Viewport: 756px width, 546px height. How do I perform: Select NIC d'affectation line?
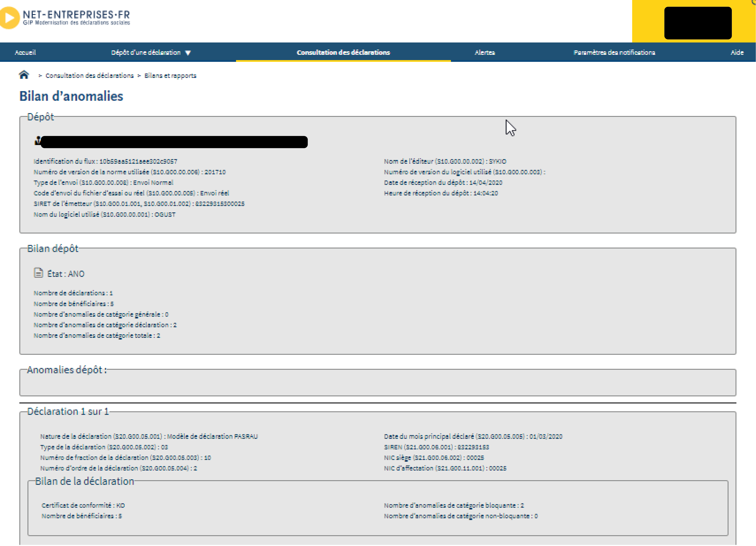tap(445, 468)
